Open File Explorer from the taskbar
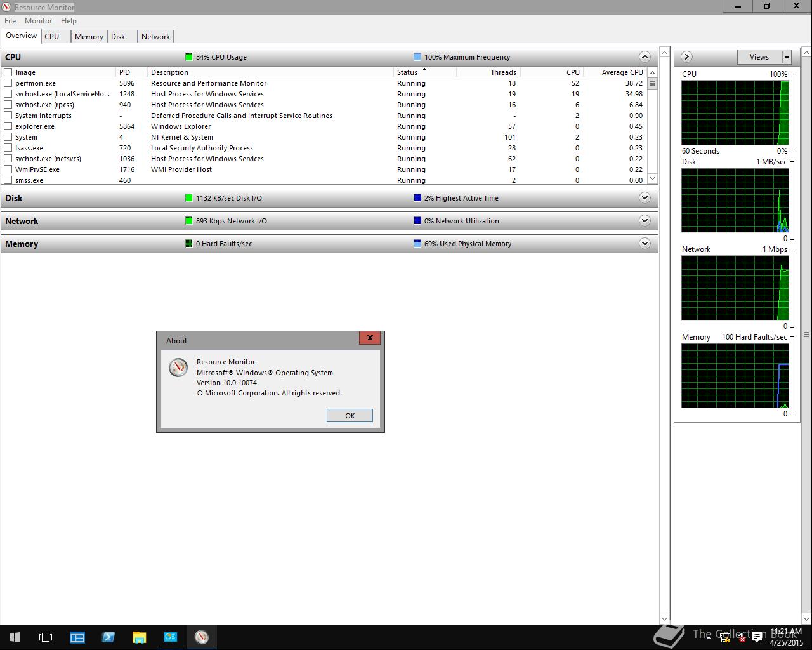Image resolution: width=812 pixels, height=650 pixels. coord(139,637)
